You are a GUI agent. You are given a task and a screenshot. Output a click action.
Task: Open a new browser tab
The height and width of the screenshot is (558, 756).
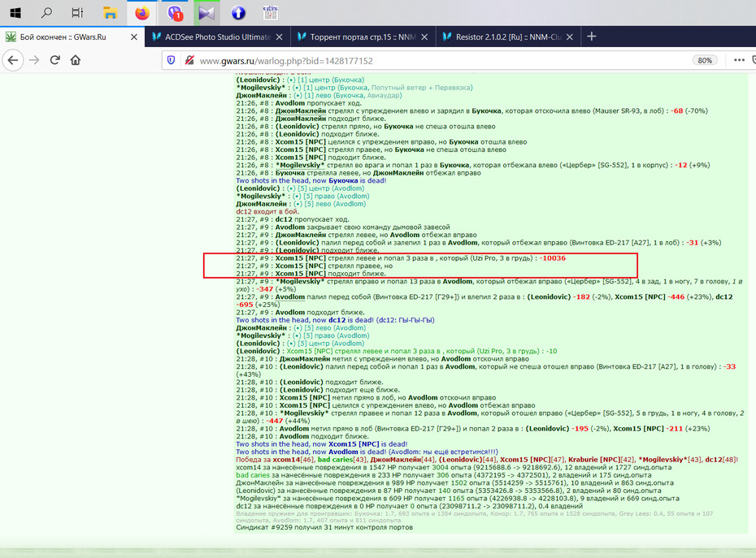592,37
